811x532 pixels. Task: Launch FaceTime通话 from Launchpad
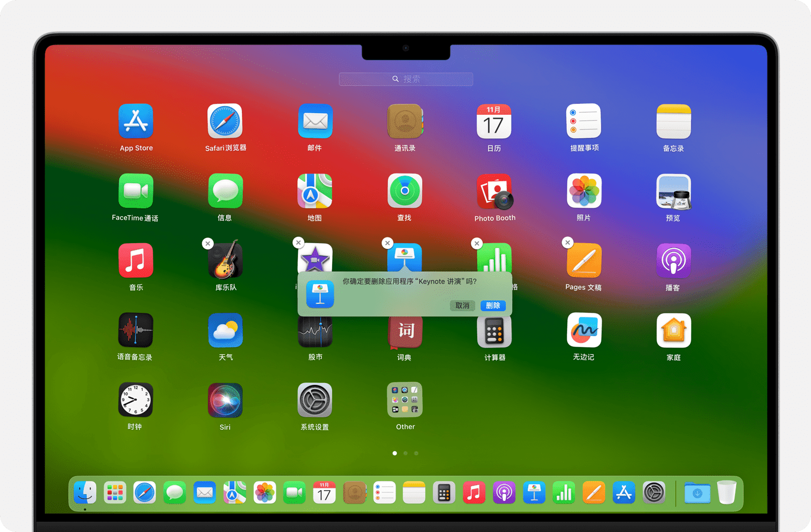[136, 191]
